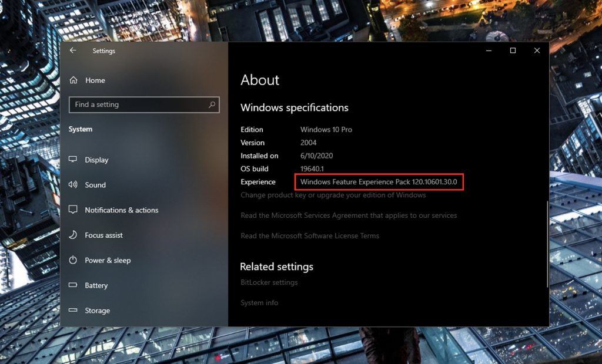602x364 pixels.
Task: Open Battery settings from sidebar
Action: click(x=96, y=286)
